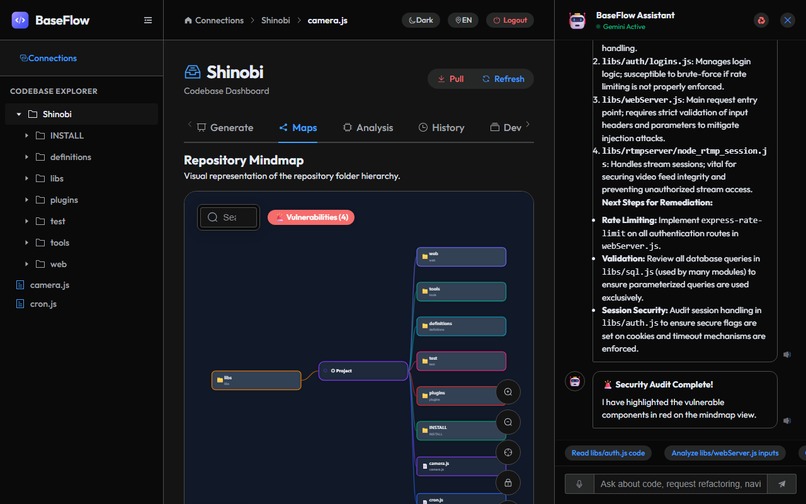Click the cron.js file icon
The height and width of the screenshot is (504, 806).
pos(20,304)
